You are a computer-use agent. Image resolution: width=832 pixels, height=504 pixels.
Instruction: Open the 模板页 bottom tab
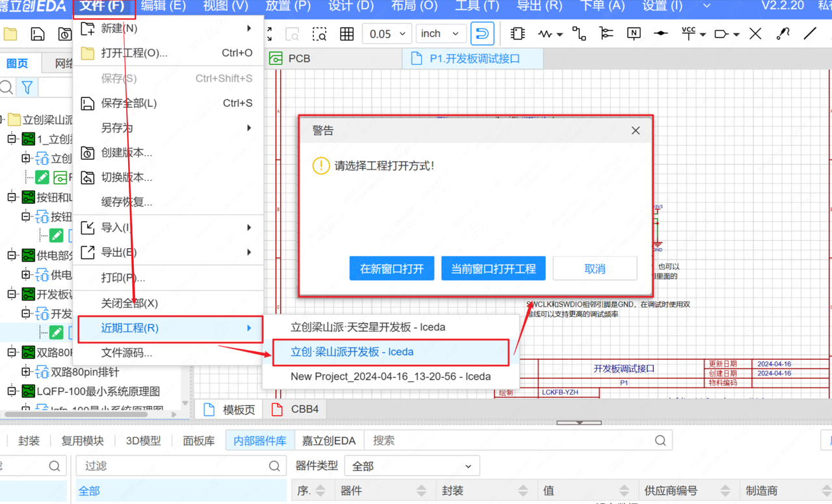tap(229, 410)
